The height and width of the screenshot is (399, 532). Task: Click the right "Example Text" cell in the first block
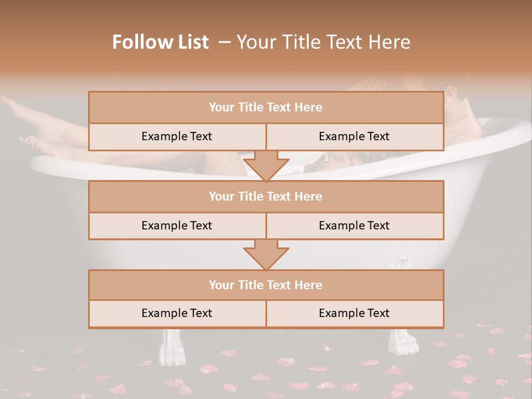tap(354, 136)
